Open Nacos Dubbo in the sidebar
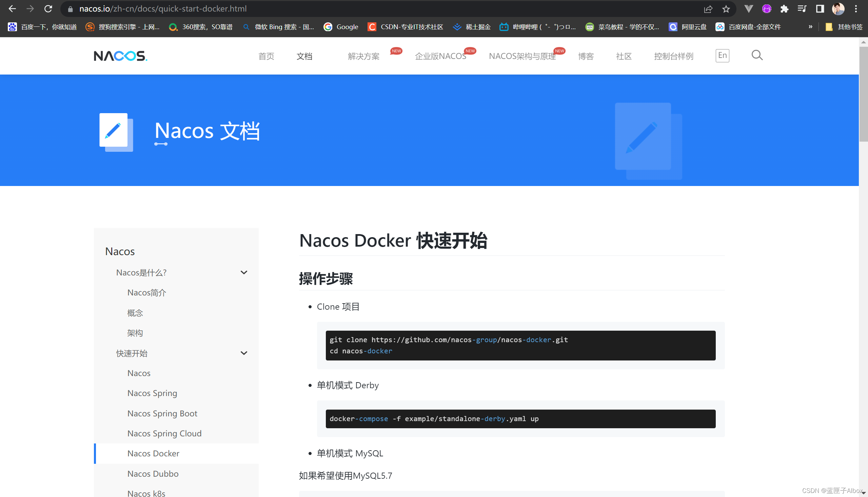Image resolution: width=868 pixels, height=497 pixels. pyautogui.click(x=153, y=474)
